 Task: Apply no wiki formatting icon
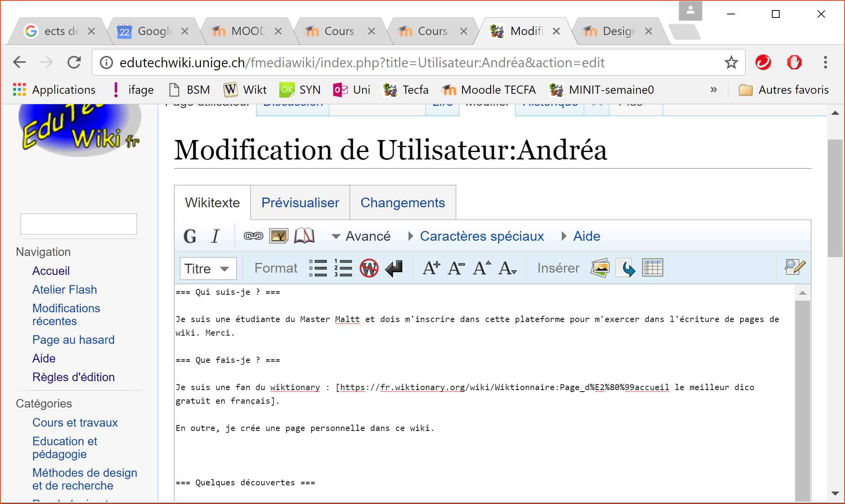pos(369,268)
